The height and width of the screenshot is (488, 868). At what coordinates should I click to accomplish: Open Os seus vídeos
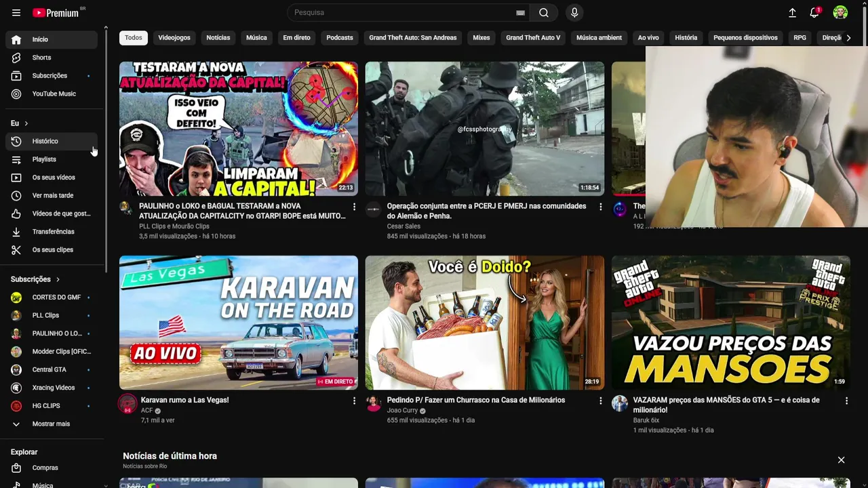pyautogui.click(x=52, y=177)
